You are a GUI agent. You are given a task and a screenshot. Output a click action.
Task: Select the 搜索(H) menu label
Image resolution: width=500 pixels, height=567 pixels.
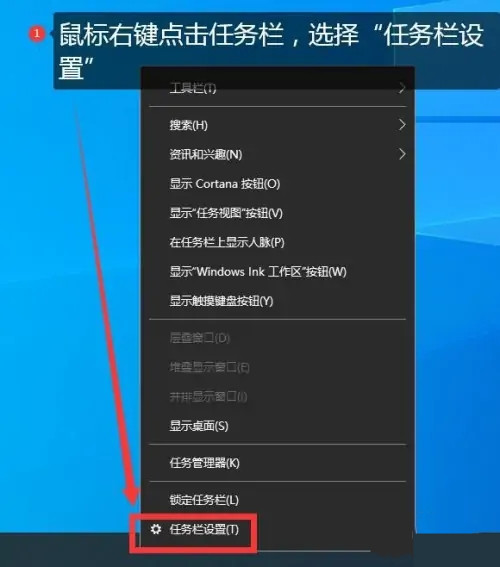click(189, 125)
